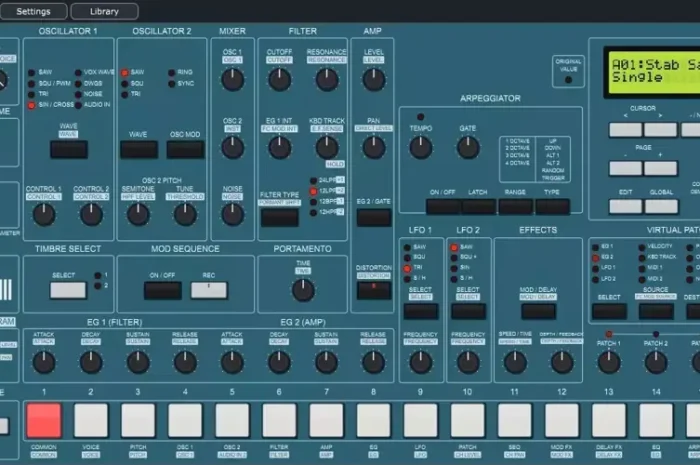Select step button 1 (Common)
Screen dimensions: 700x465
(x=44, y=420)
